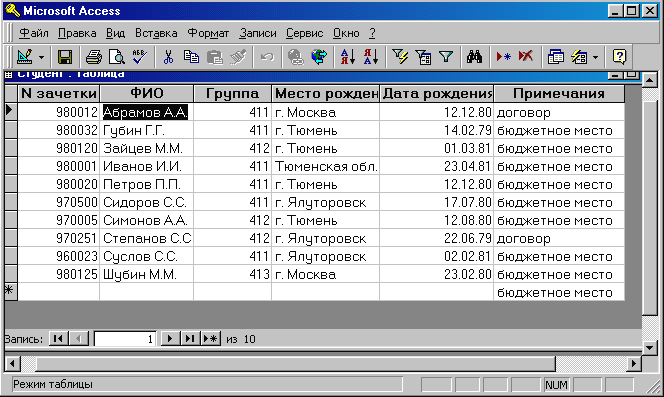The width and height of the screenshot is (664, 397).
Task: Paste from clipboard icon
Action: 215,57
